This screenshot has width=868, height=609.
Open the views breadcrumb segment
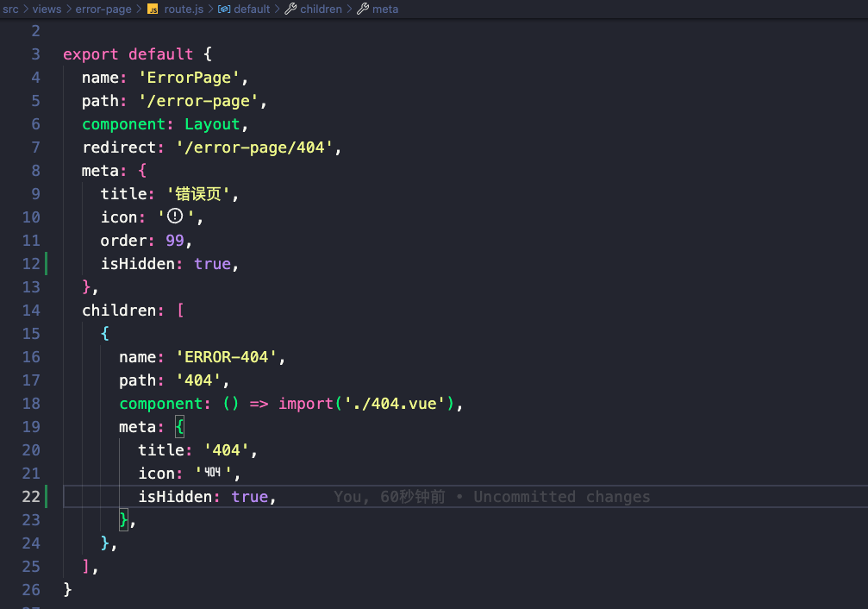[47, 9]
